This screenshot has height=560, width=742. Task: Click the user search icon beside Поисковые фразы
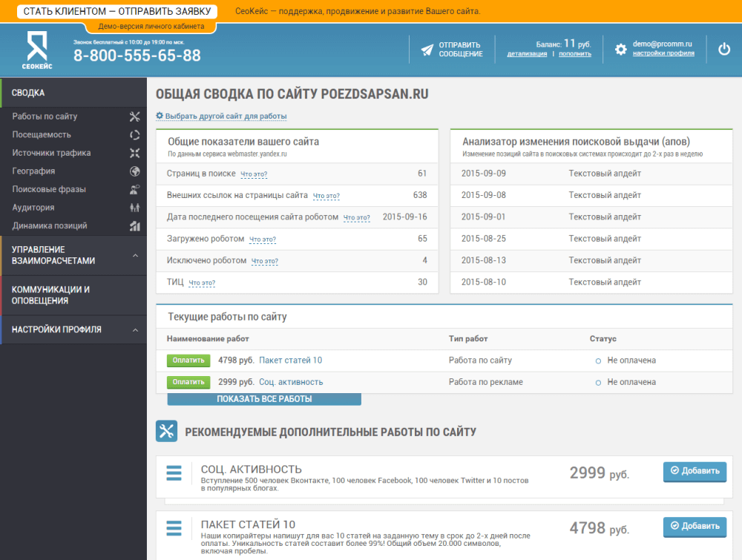click(x=135, y=189)
